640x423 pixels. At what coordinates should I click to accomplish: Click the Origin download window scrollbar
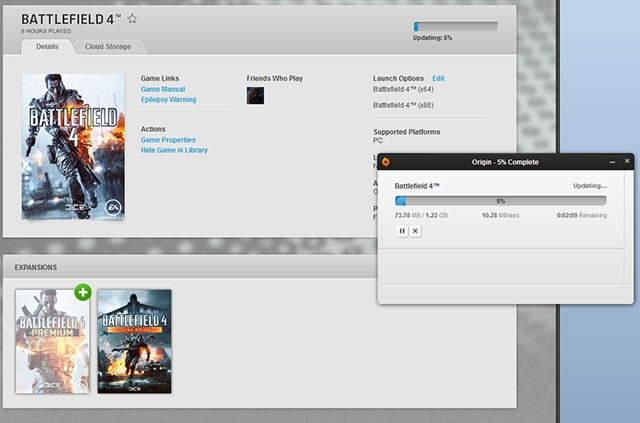[629, 227]
